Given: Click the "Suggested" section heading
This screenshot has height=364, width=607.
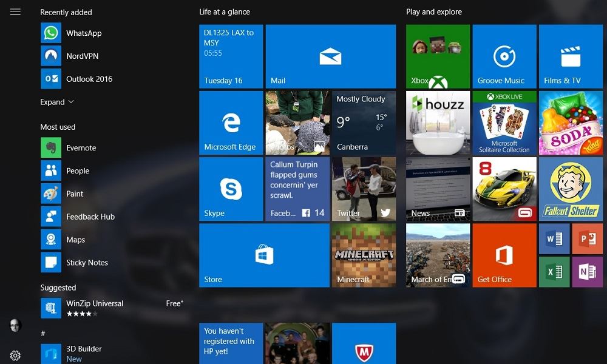Looking at the screenshot, I should click(x=58, y=288).
